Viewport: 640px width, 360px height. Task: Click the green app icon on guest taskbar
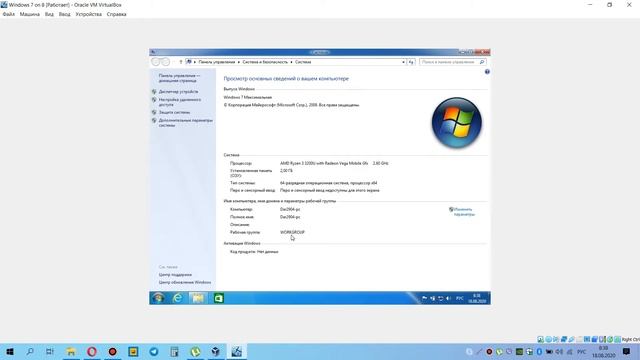(219, 298)
